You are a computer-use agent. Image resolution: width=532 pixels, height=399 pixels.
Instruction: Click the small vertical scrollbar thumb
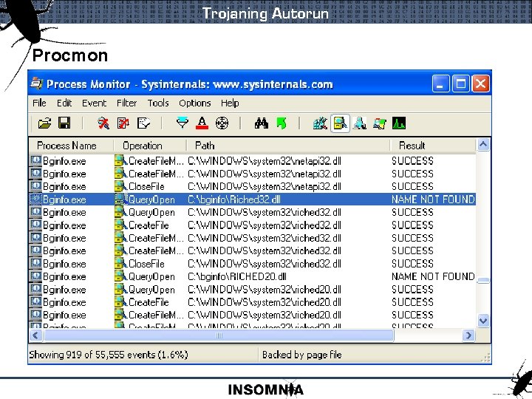coord(483,281)
